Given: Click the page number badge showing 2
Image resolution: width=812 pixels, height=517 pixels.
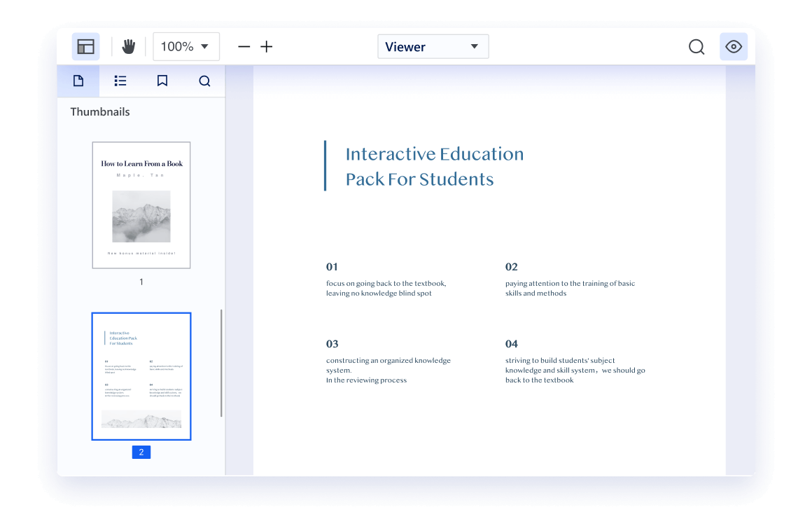Looking at the screenshot, I should [141, 452].
